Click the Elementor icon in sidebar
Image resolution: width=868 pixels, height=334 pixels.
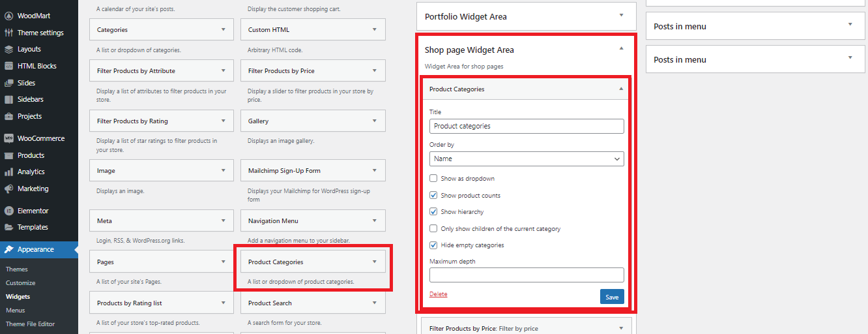(8, 211)
